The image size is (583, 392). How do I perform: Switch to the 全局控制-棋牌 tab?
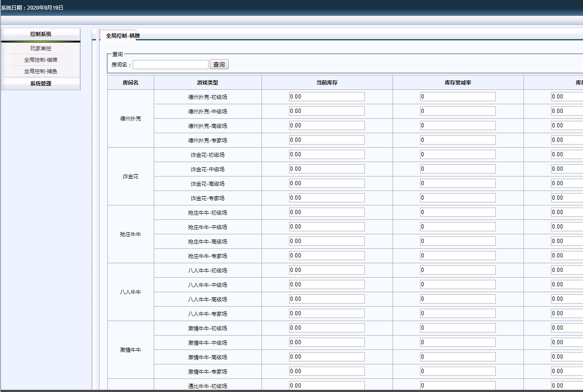(x=123, y=36)
